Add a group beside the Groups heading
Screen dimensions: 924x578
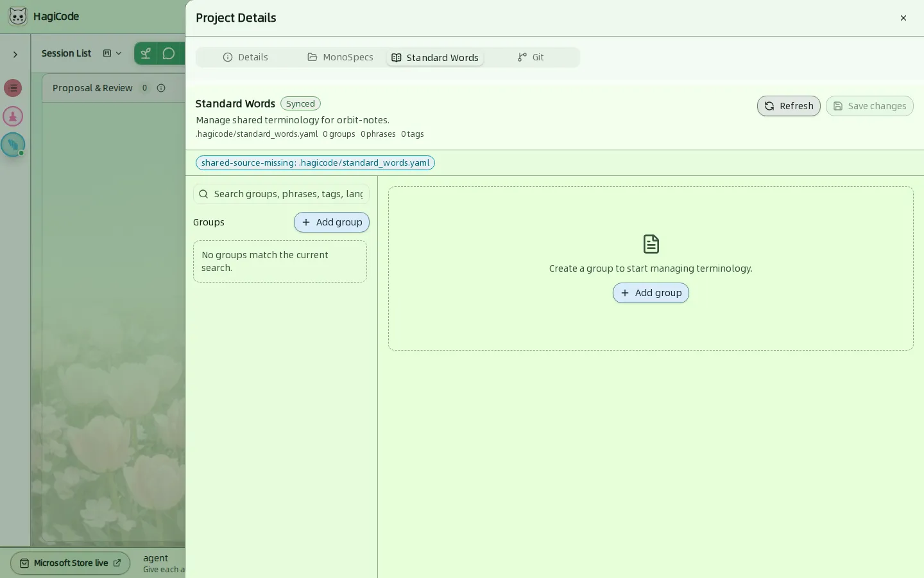pos(332,222)
